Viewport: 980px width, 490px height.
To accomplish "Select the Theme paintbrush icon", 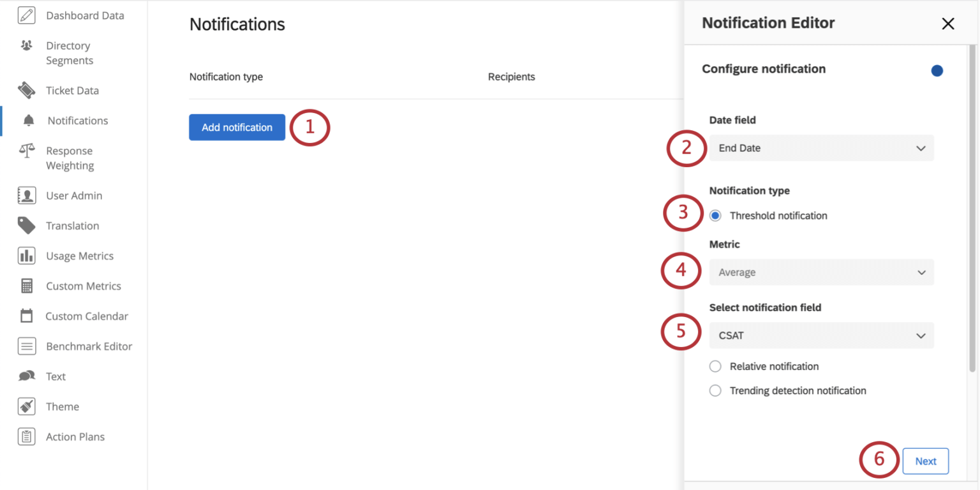I will click(x=26, y=406).
